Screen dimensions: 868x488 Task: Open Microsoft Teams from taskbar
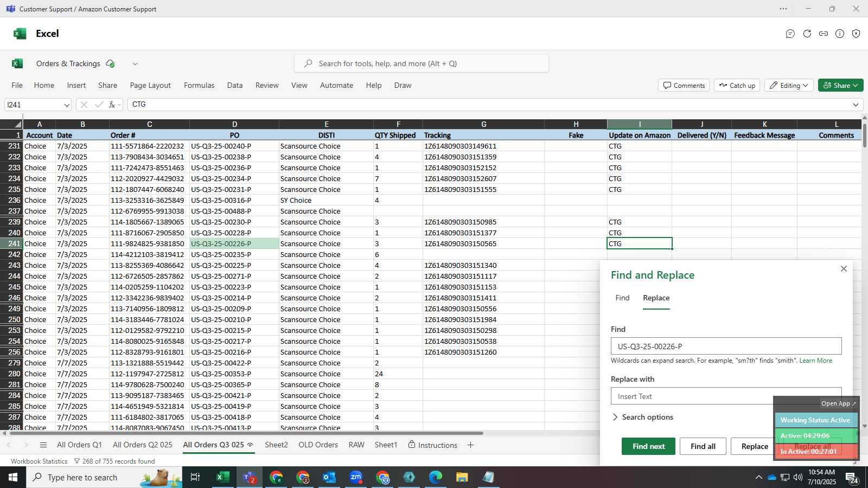(x=250, y=477)
